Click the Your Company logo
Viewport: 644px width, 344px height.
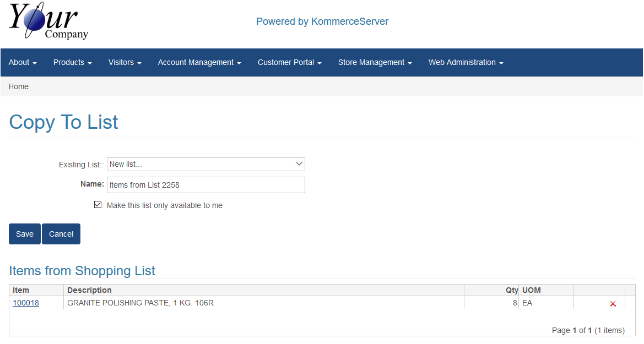(x=48, y=22)
